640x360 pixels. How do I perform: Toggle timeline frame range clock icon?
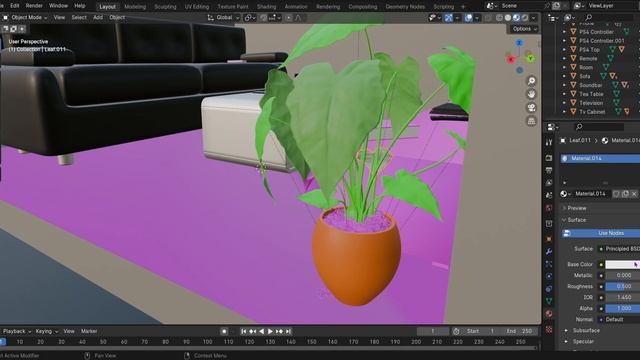pyautogui.click(x=456, y=331)
